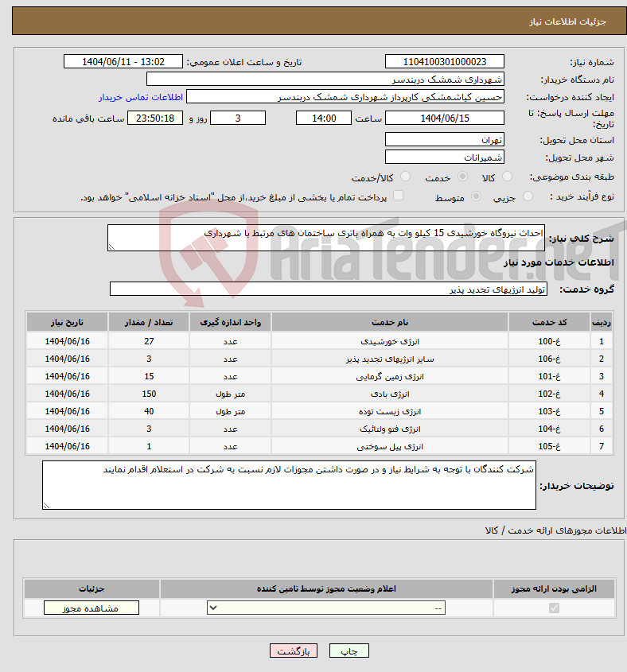Select the کالا/خدمت radio button
The image size is (627, 672).
tap(405, 177)
